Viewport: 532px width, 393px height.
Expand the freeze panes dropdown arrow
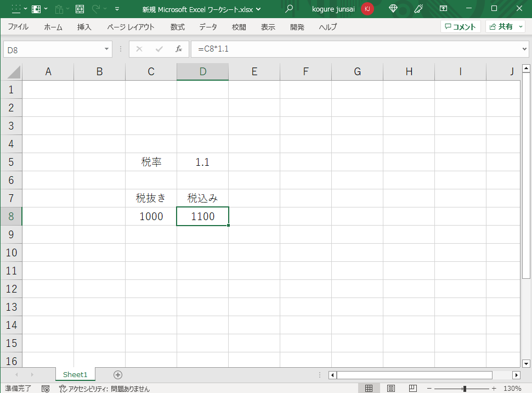click(x=46, y=9)
